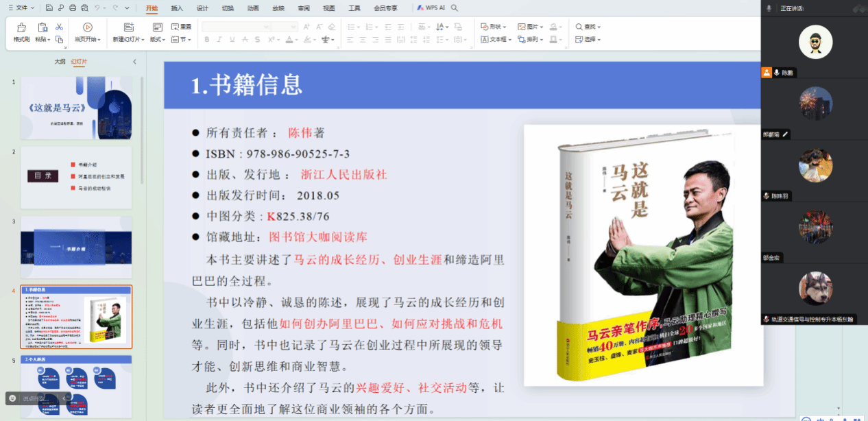Switch to Outline (大纲) view in panel
This screenshot has width=868, height=421.
60,62
